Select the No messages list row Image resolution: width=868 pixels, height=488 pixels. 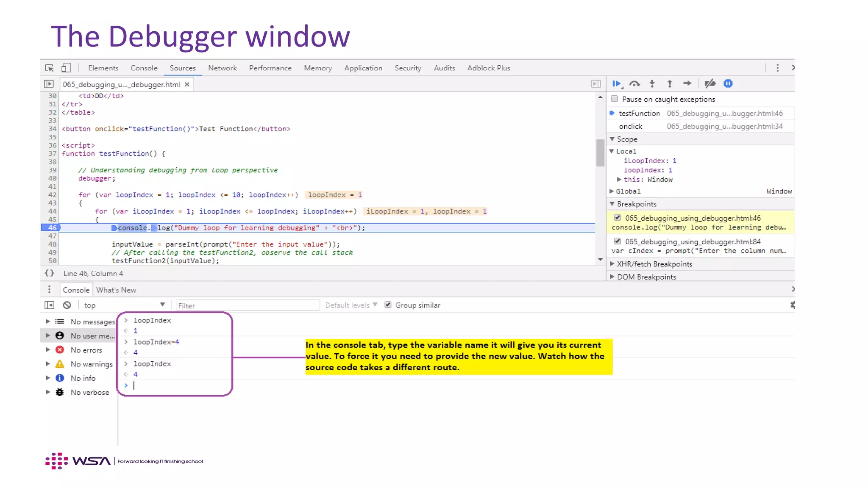pyautogui.click(x=79, y=322)
